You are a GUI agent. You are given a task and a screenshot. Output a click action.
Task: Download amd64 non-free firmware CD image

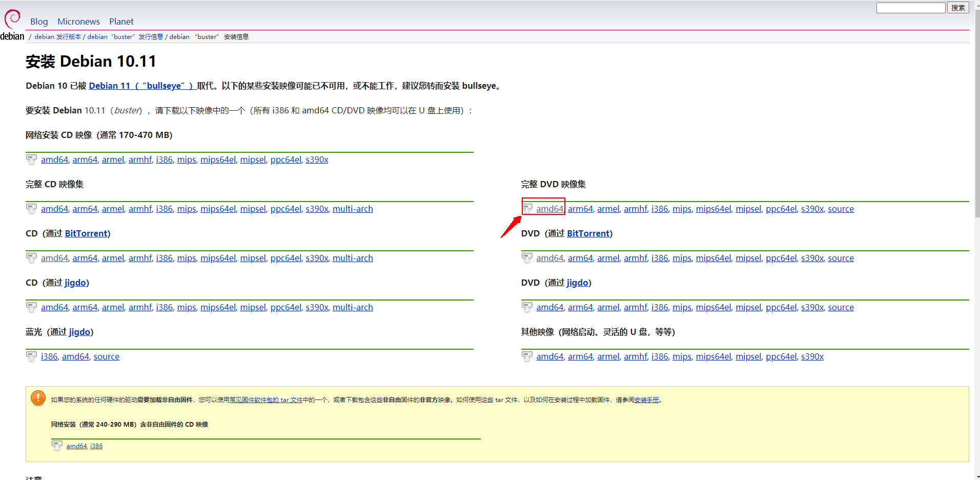pyautogui.click(x=76, y=446)
